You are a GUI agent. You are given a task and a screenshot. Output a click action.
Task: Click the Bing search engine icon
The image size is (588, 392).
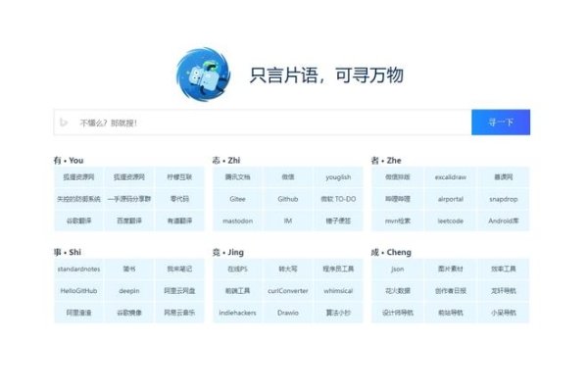(64, 122)
